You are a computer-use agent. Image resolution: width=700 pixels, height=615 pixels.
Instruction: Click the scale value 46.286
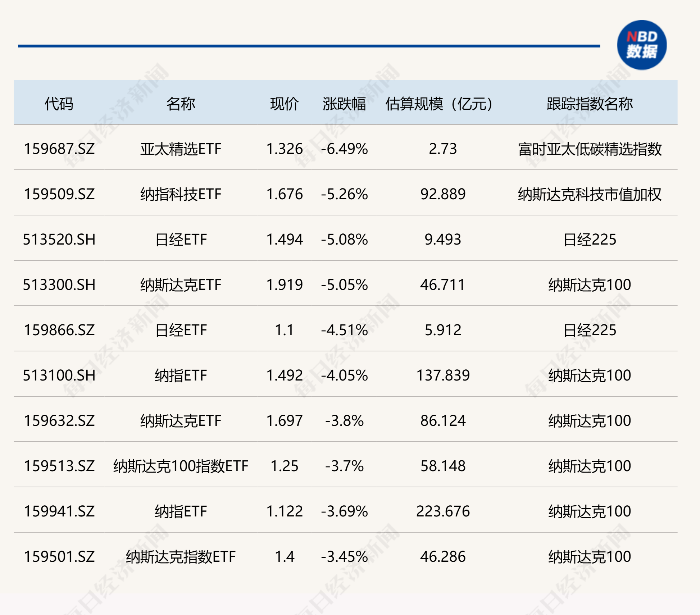(x=443, y=557)
